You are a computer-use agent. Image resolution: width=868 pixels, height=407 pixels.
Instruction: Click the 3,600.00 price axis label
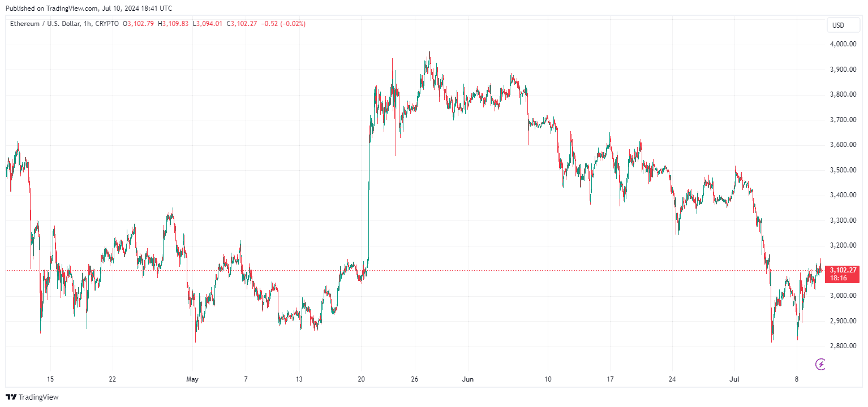[843, 145]
